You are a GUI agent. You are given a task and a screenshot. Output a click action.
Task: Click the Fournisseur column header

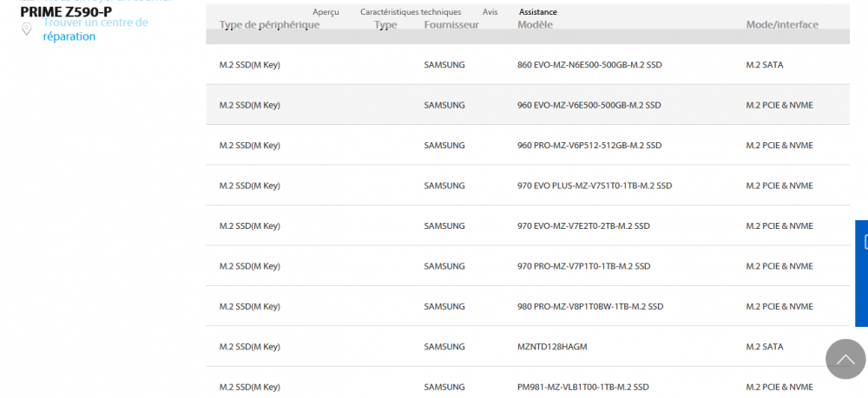click(x=451, y=25)
